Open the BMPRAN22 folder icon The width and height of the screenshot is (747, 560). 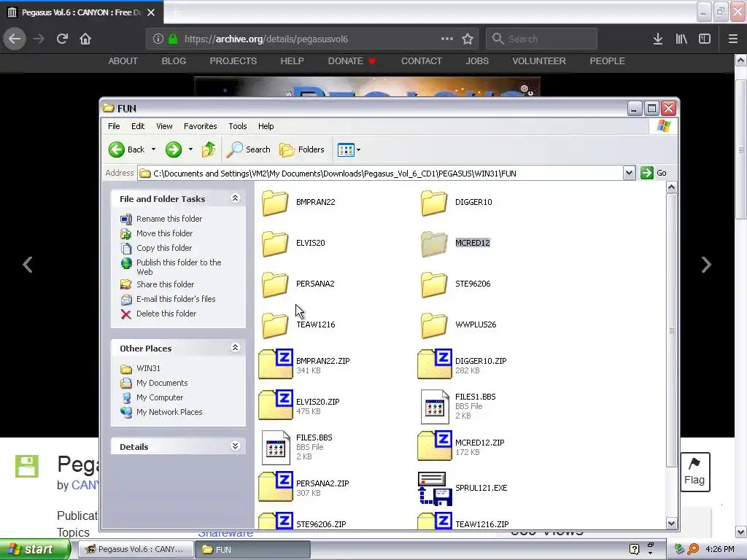coord(275,203)
